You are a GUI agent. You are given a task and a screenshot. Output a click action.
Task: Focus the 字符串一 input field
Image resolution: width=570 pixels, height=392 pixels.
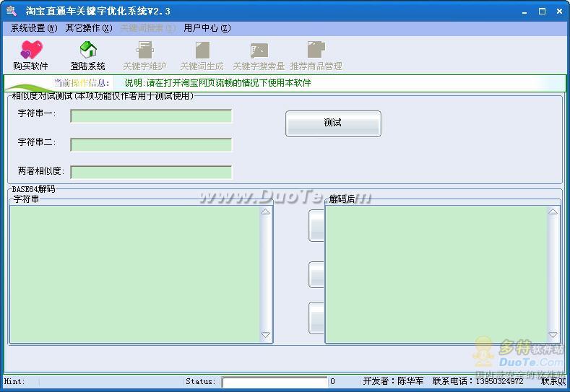point(151,116)
